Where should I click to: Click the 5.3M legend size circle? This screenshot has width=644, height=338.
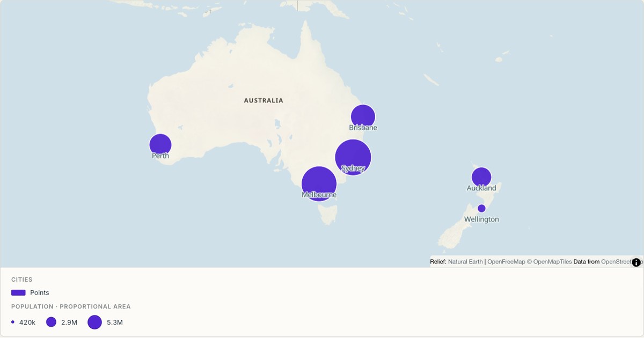pos(94,322)
